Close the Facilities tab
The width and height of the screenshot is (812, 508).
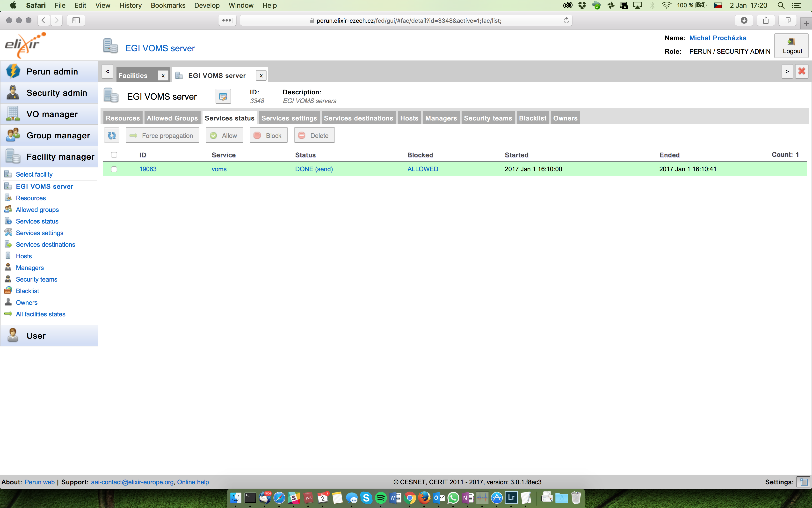[163, 75]
